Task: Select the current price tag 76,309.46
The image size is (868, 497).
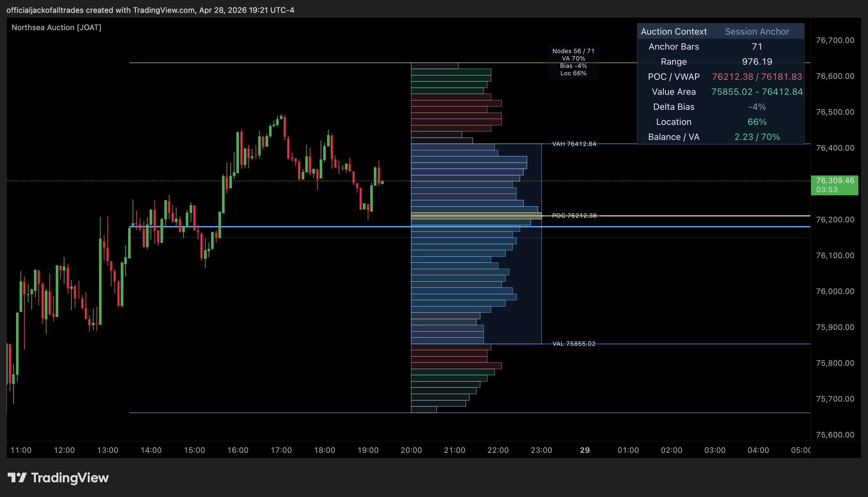Action: pos(834,185)
